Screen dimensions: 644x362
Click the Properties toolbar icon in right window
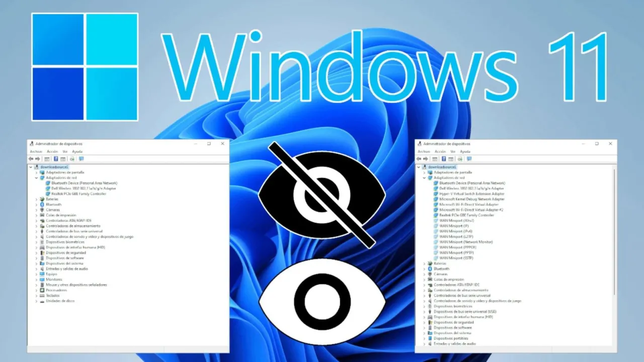pos(450,159)
